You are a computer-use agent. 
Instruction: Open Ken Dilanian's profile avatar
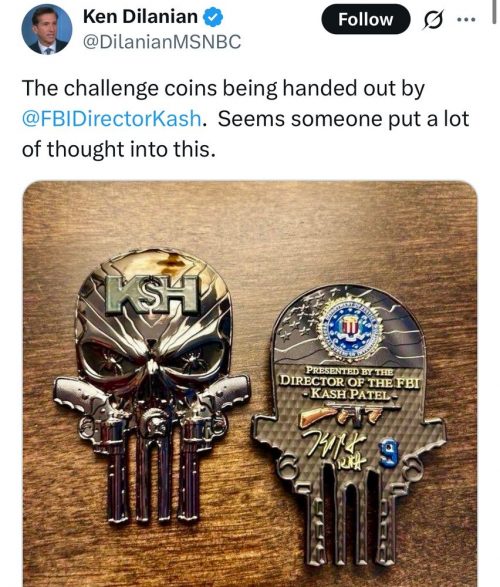tap(47, 30)
